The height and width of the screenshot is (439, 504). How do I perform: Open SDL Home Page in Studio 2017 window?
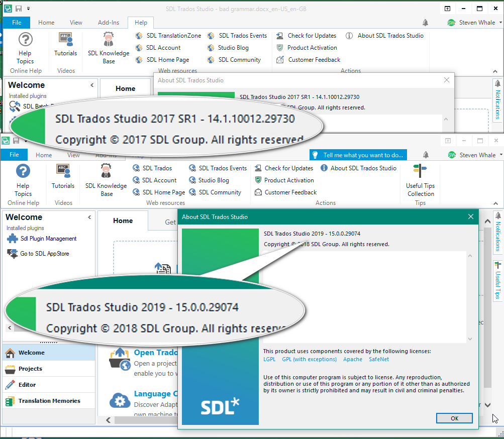pos(162,60)
